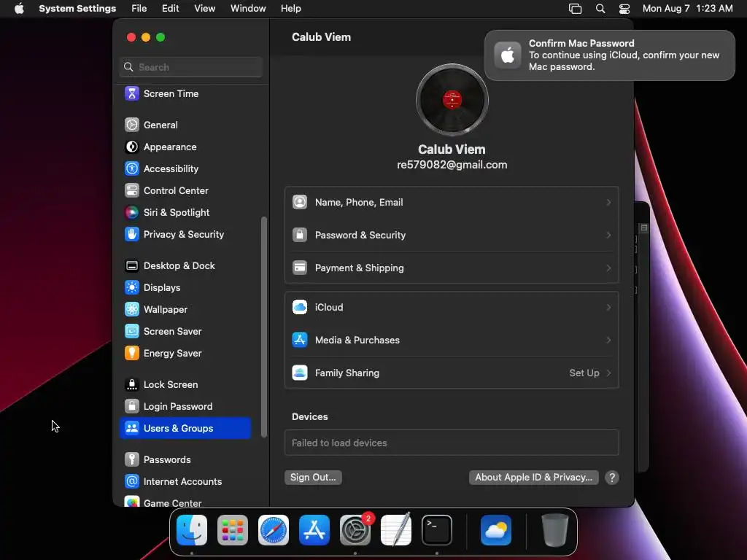The image size is (747, 560).
Task: Expand Media & Purchases chevron
Action: pyautogui.click(x=608, y=340)
